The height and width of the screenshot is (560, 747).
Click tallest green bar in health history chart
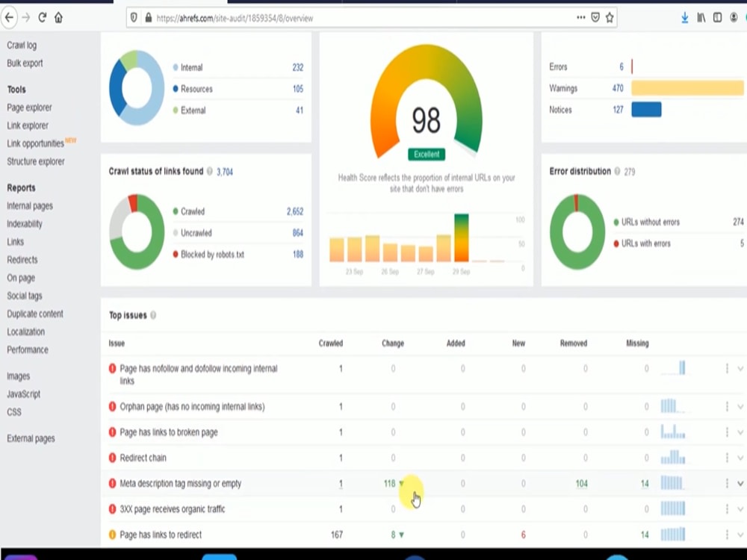[461, 237]
